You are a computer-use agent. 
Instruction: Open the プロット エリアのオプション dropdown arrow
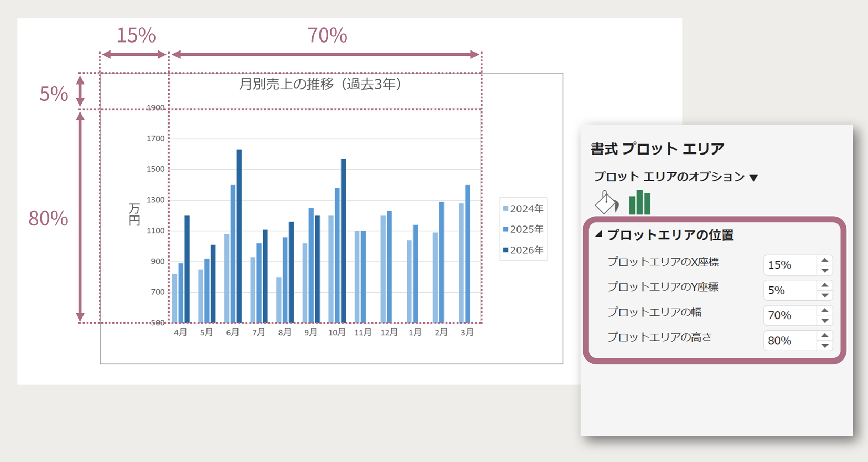pos(754,178)
